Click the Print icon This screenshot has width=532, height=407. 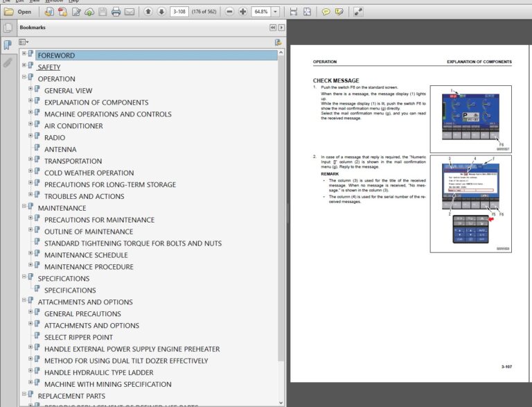(x=116, y=12)
